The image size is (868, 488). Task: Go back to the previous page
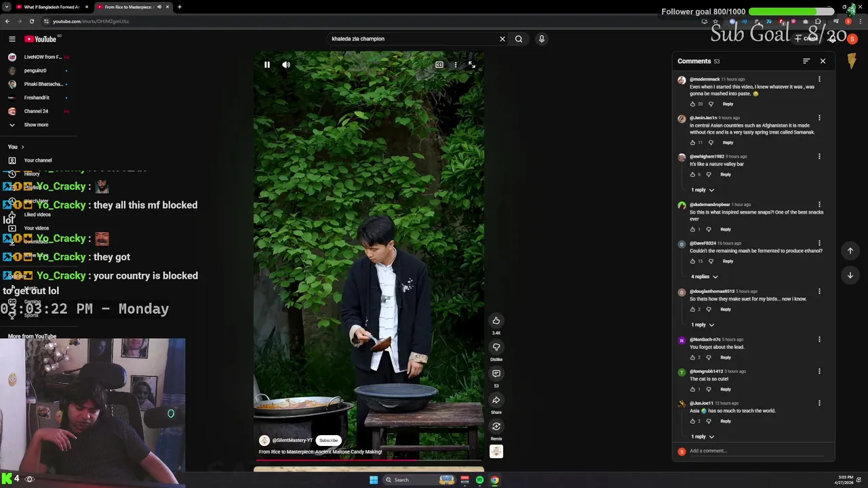pos(7,21)
